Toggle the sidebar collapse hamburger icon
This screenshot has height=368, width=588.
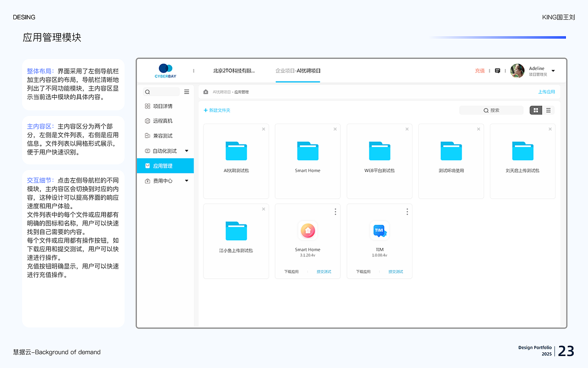tap(187, 92)
